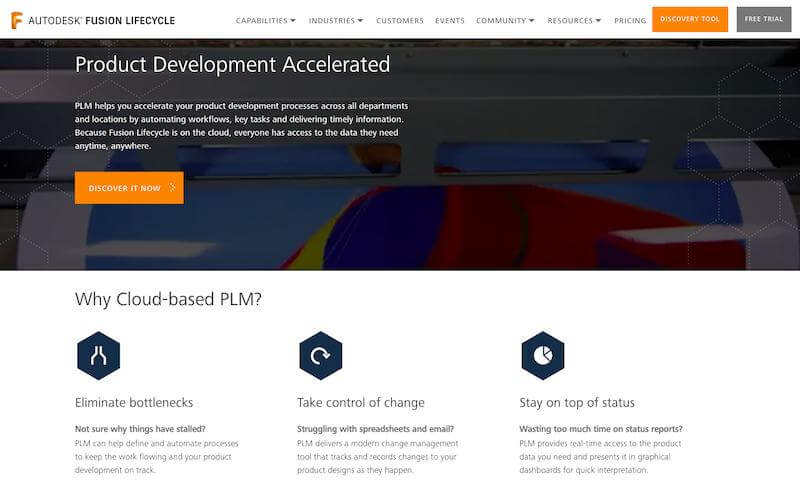Click the Autodesk Fusion Lifecycle logo icon
The width and height of the screenshot is (800, 499).
coord(17,20)
